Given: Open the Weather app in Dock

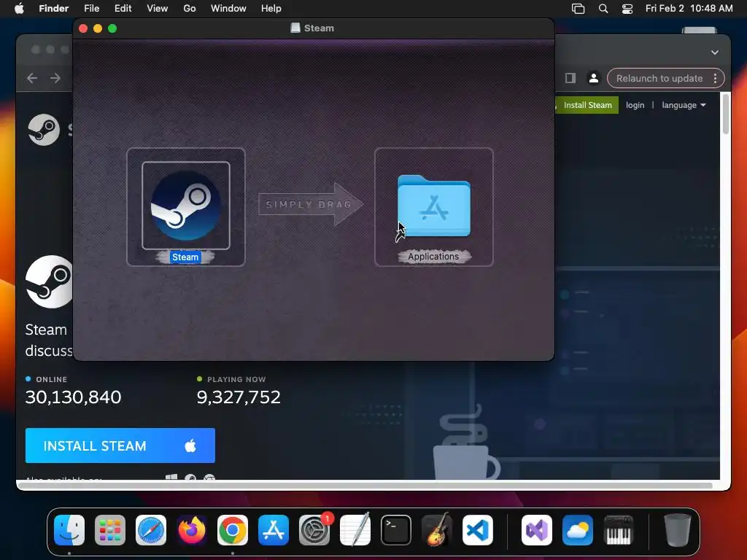Looking at the screenshot, I should coord(578,530).
